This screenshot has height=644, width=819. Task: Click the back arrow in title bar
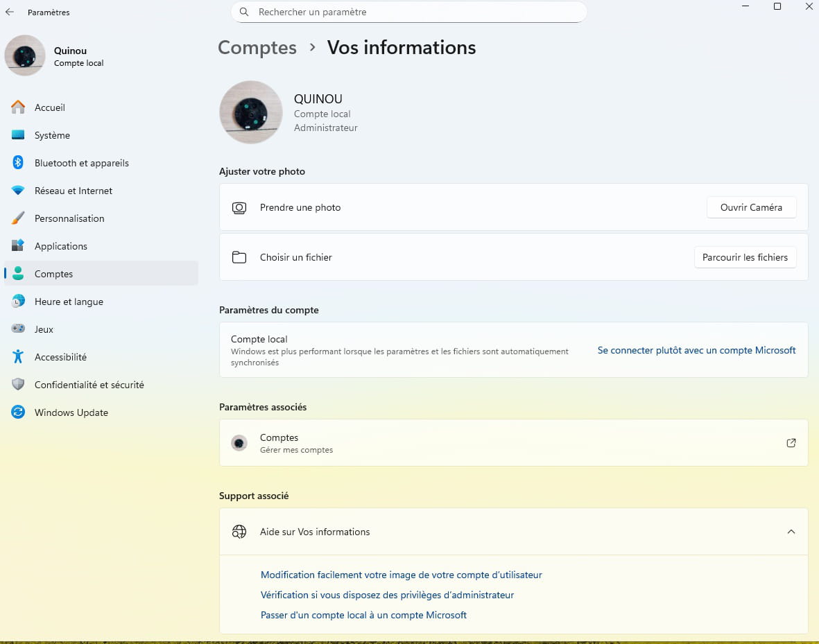pyautogui.click(x=10, y=12)
